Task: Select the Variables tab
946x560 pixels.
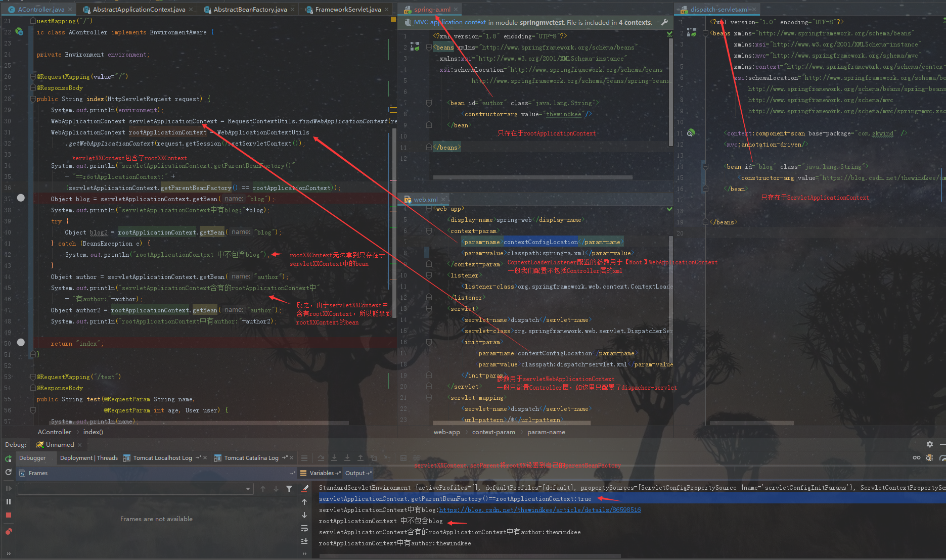Action: coord(322,473)
